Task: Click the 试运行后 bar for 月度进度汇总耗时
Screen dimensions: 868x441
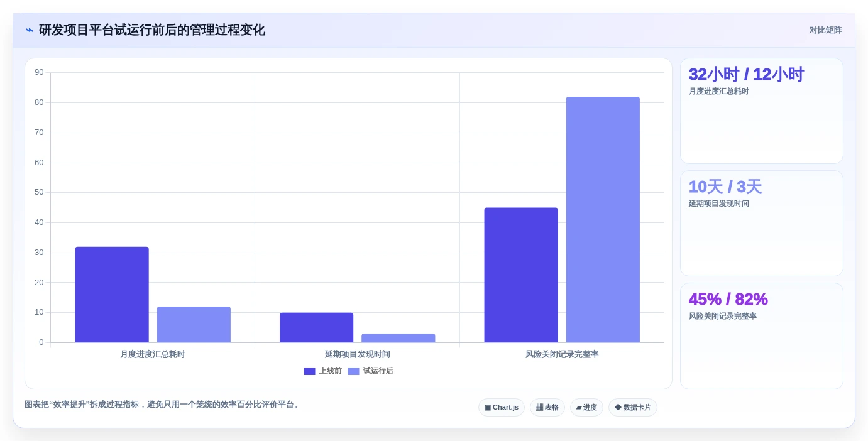Action: 194,325
